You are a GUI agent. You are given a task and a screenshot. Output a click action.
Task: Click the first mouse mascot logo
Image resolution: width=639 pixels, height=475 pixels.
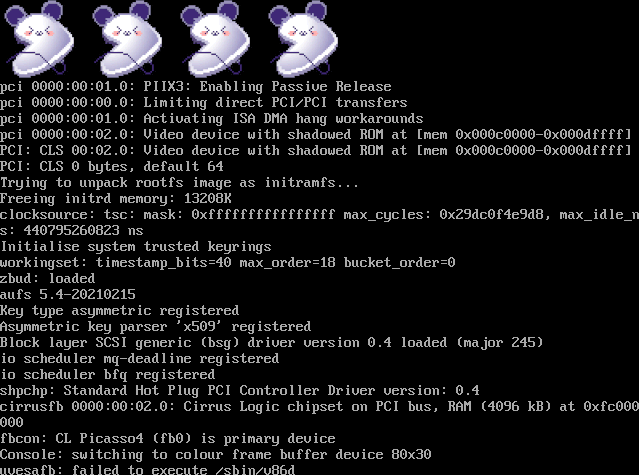[39, 39]
